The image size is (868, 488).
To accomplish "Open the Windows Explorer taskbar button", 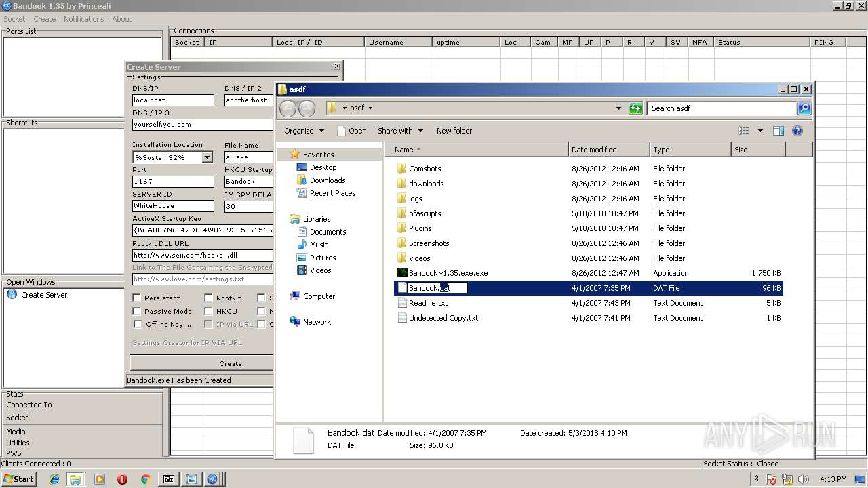I will tap(75, 479).
